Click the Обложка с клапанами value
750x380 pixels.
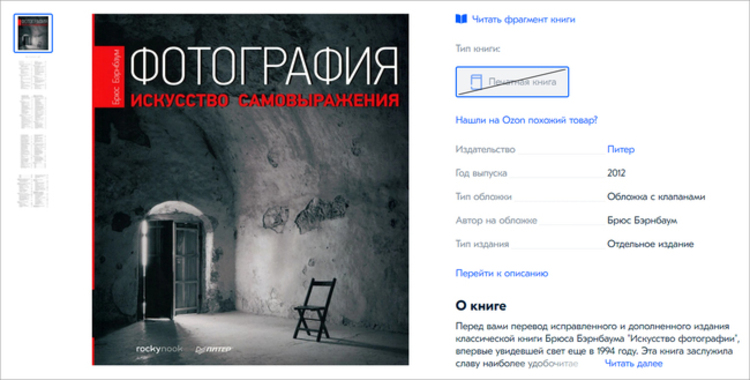click(656, 197)
